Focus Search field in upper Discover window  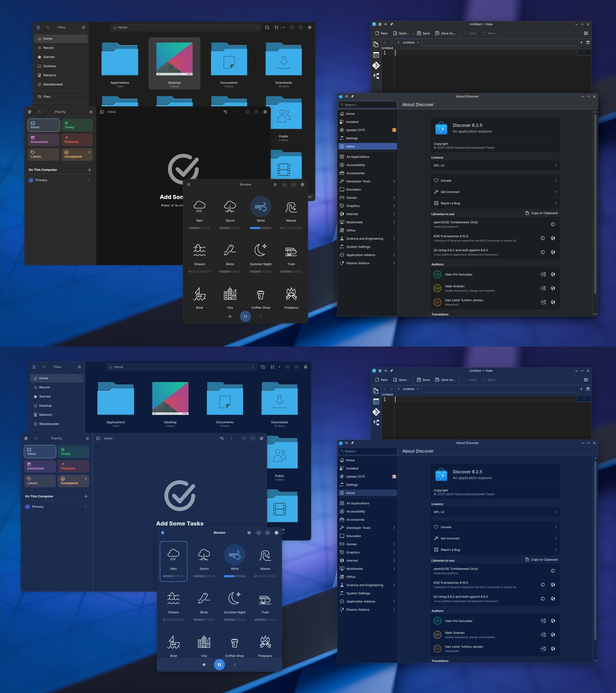coord(367,105)
